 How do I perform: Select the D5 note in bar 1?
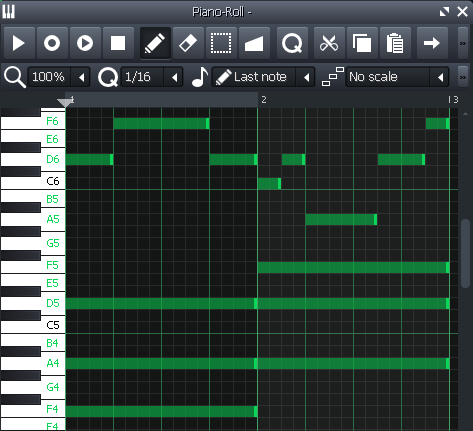(x=162, y=303)
